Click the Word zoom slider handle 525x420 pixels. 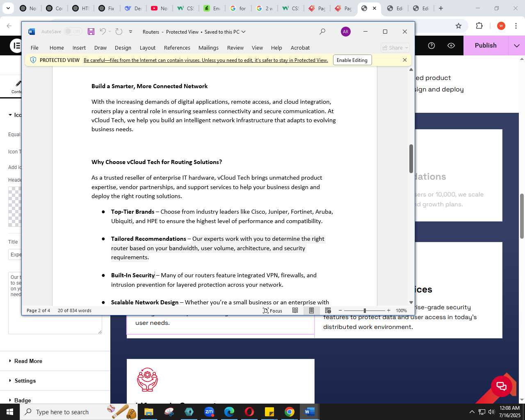pos(365,310)
